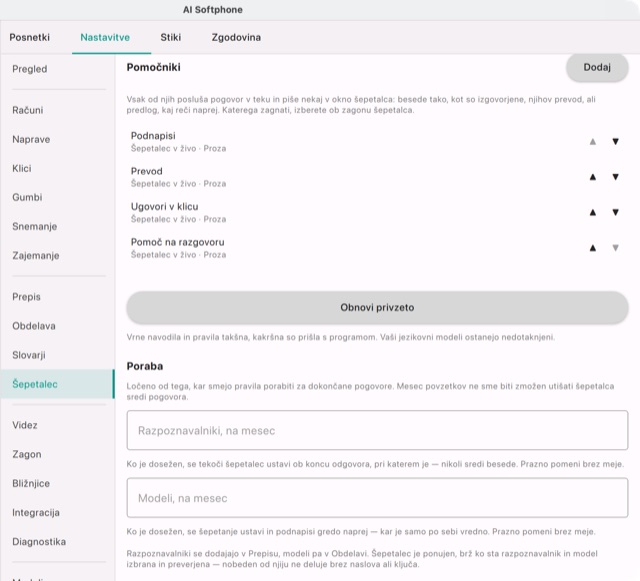Move Ugovori v klicu assistant down

[616, 212]
